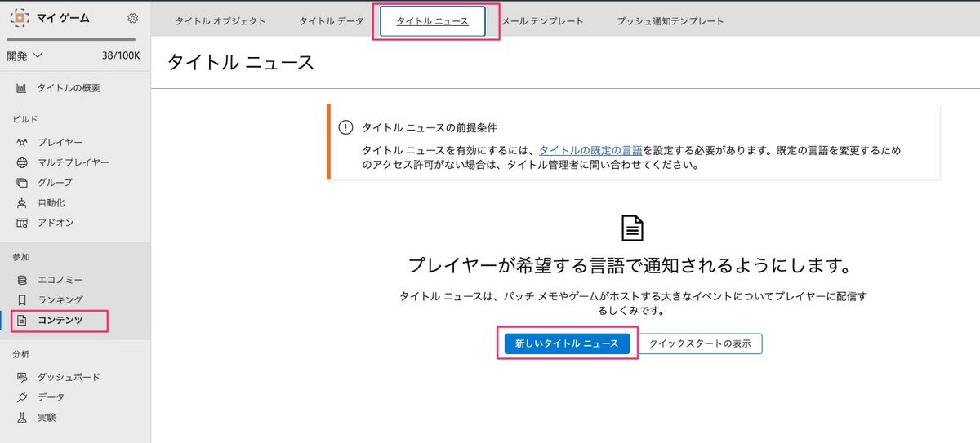Open the メール テンプレート tab

coord(542,21)
